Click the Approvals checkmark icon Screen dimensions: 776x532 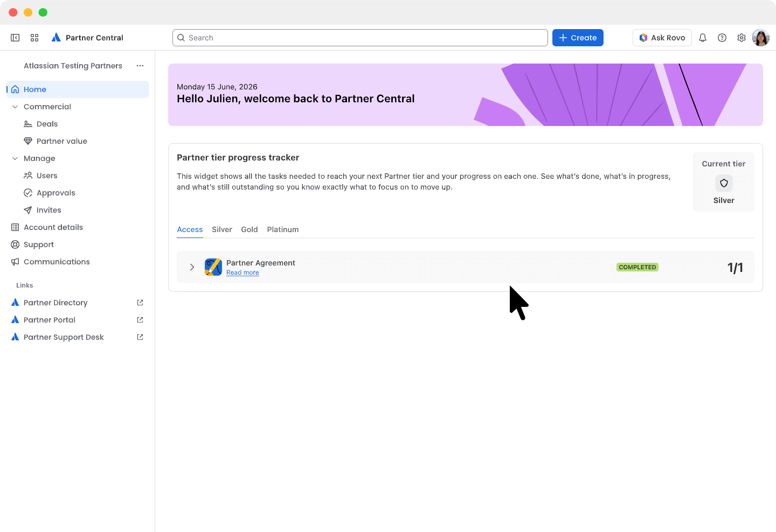[28, 193]
